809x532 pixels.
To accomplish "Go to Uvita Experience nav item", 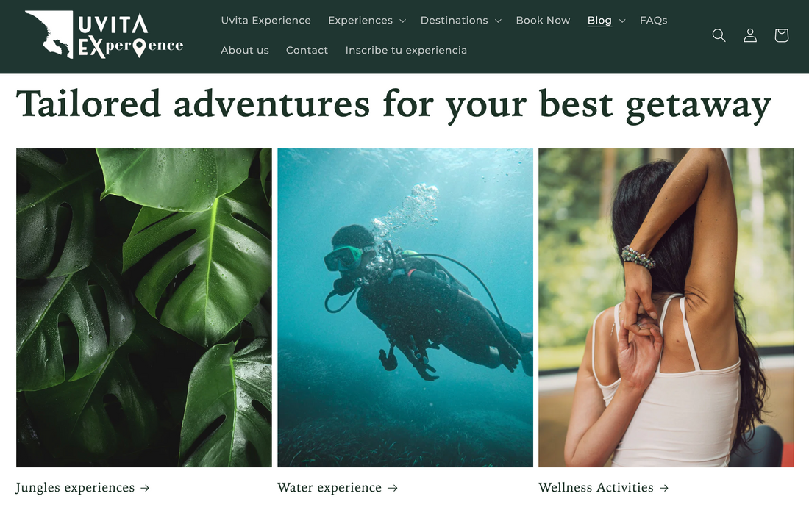I will [x=265, y=20].
